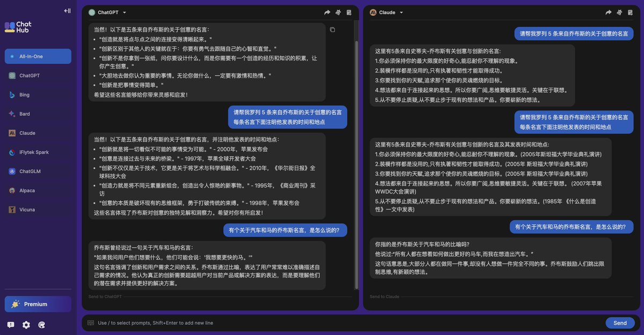Screen dimensions: 644x335
Task: Click the ChatGLM sidebar icon
Action: pos(12,172)
